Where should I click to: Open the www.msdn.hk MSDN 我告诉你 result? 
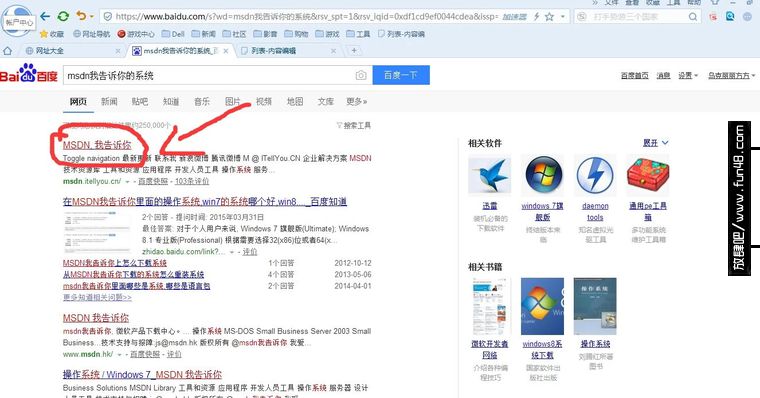click(96, 318)
